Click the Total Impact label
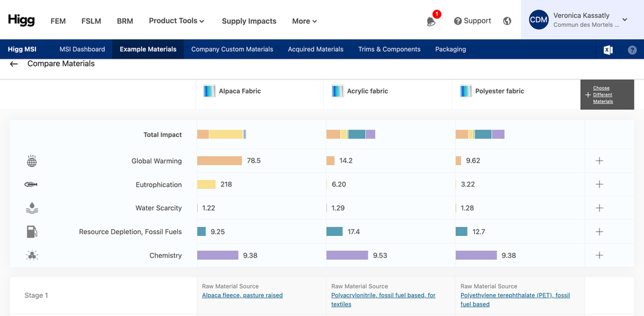This screenshot has width=644, height=316. (163, 135)
